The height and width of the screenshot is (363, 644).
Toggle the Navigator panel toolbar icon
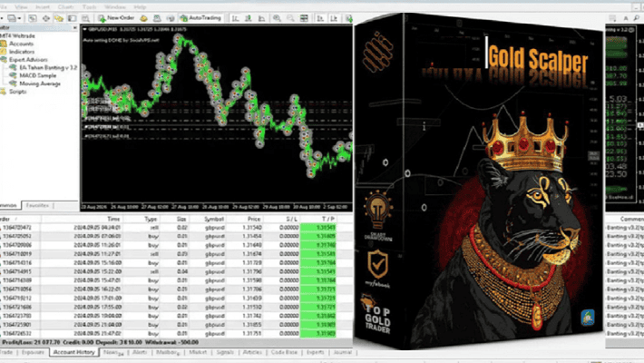tap(59, 18)
